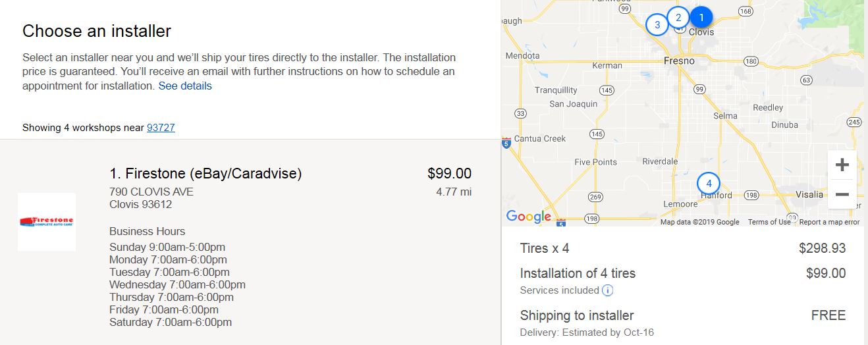This screenshot has height=345, width=868.
Task: Select the Firestone logo thumbnail
Action: [x=47, y=222]
